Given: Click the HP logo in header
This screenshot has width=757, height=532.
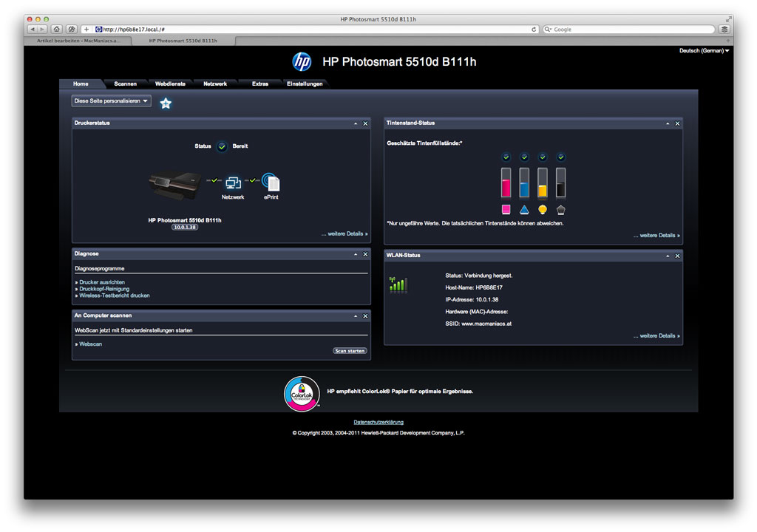Looking at the screenshot, I should tap(302, 62).
